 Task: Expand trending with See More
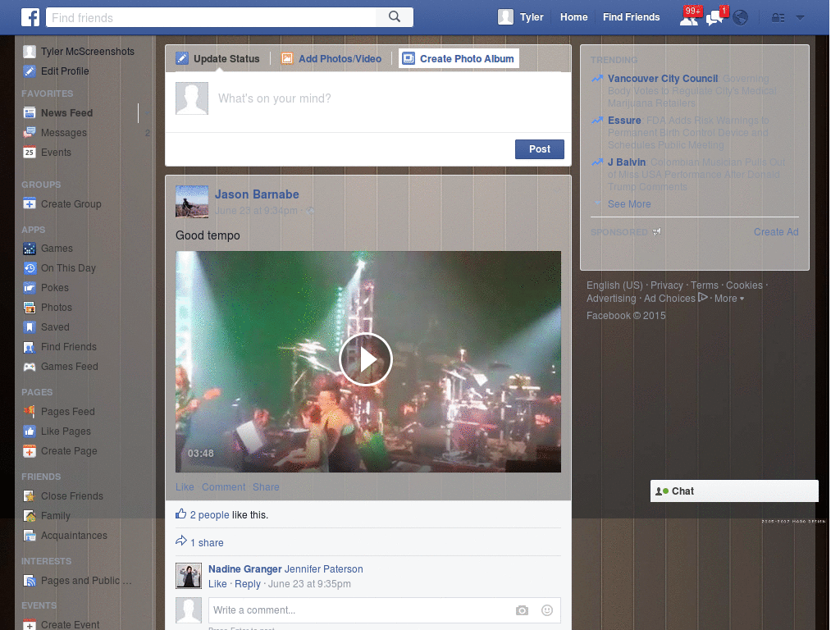[629, 204]
